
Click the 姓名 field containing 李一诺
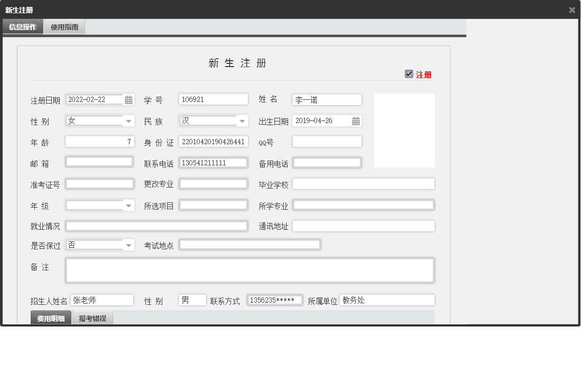click(327, 100)
